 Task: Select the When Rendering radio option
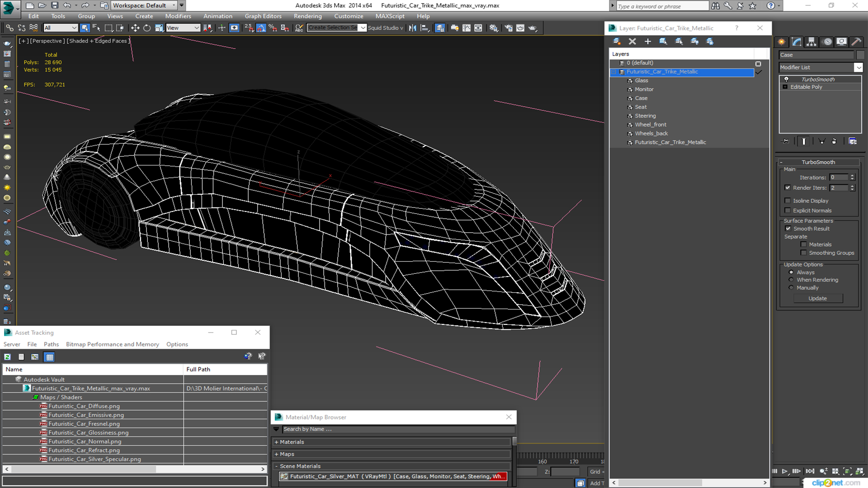click(x=791, y=280)
